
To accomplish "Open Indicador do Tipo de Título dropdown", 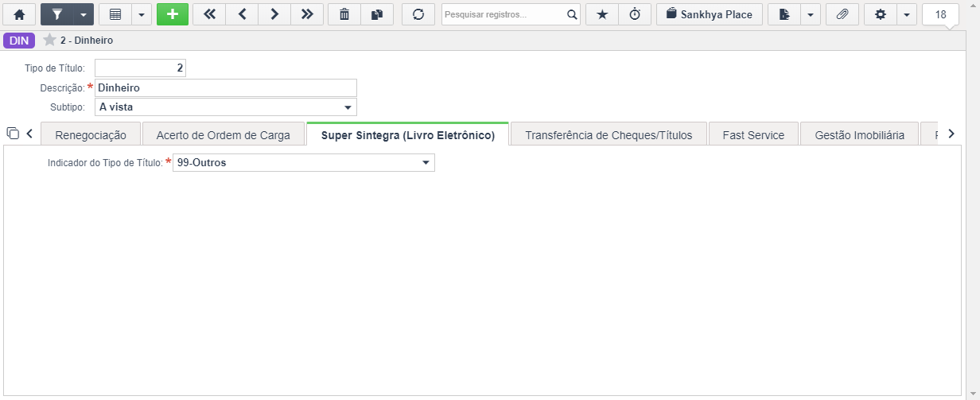I will 426,163.
